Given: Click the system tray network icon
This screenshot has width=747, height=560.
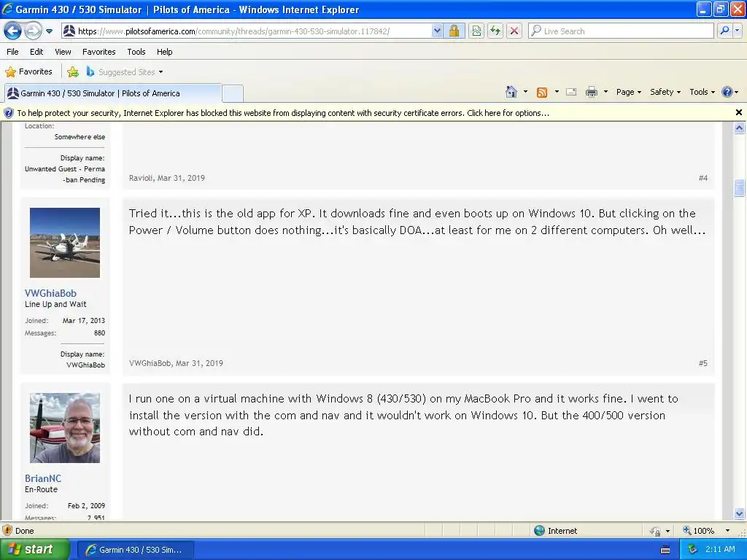Looking at the screenshot, I should [x=692, y=550].
